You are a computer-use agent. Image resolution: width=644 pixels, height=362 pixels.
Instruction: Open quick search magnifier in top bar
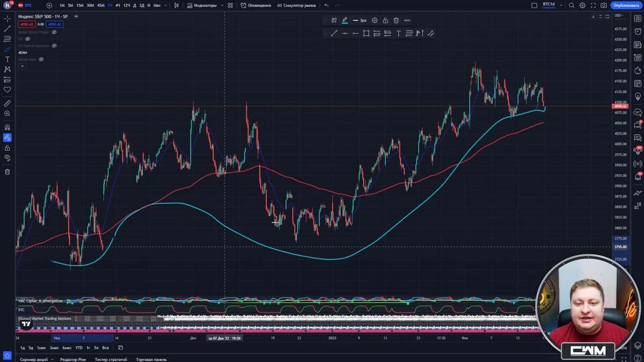572,5
